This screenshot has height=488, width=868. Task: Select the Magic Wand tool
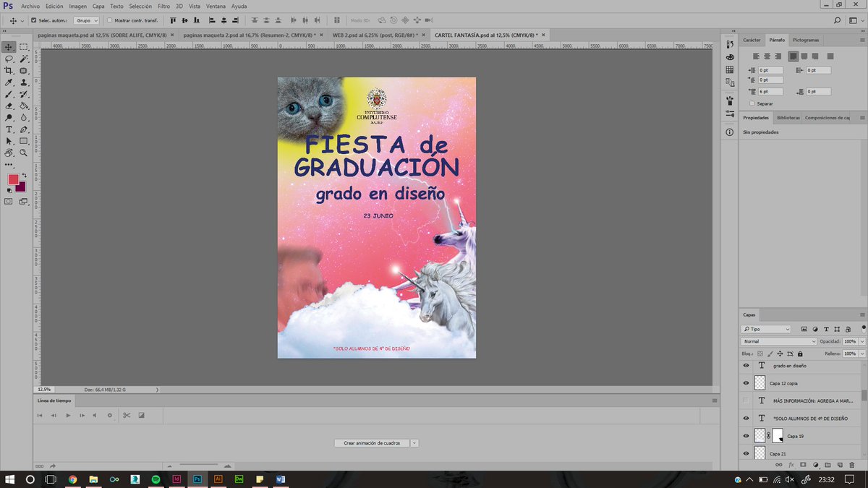(x=24, y=59)
